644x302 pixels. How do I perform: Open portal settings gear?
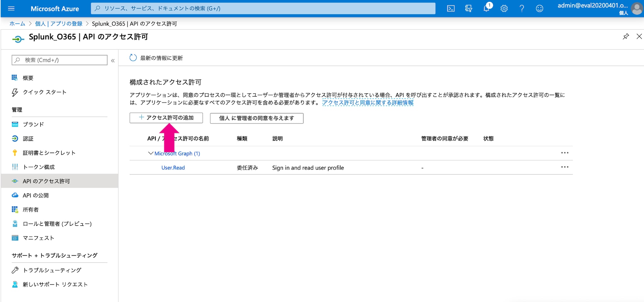[x=504, y=8]
